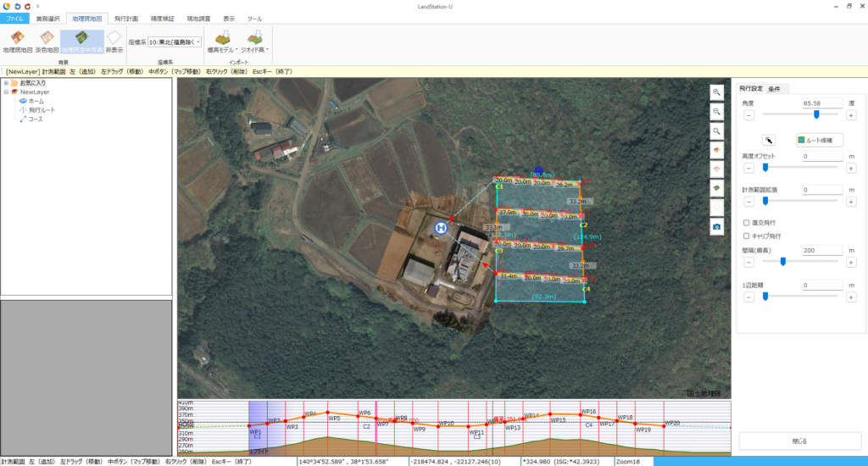Click the home H marker on map
Viewport: 868px width, 466px height.
coord(440,228)
